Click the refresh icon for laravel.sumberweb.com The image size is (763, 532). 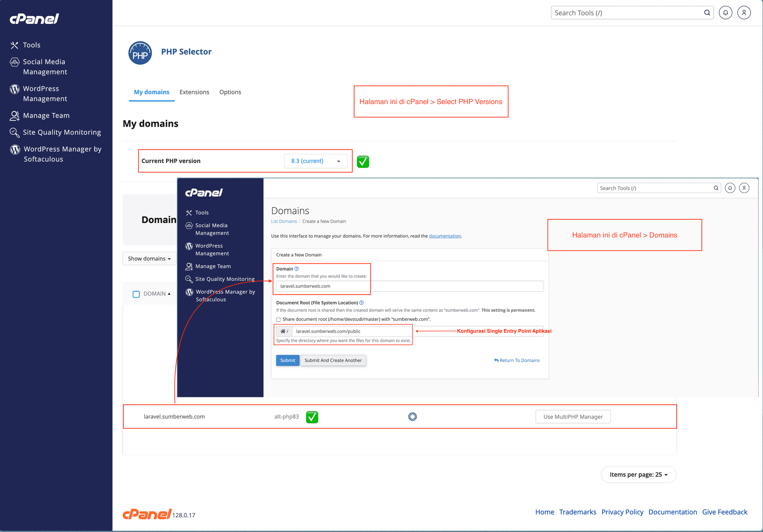(x=412, y=416)
